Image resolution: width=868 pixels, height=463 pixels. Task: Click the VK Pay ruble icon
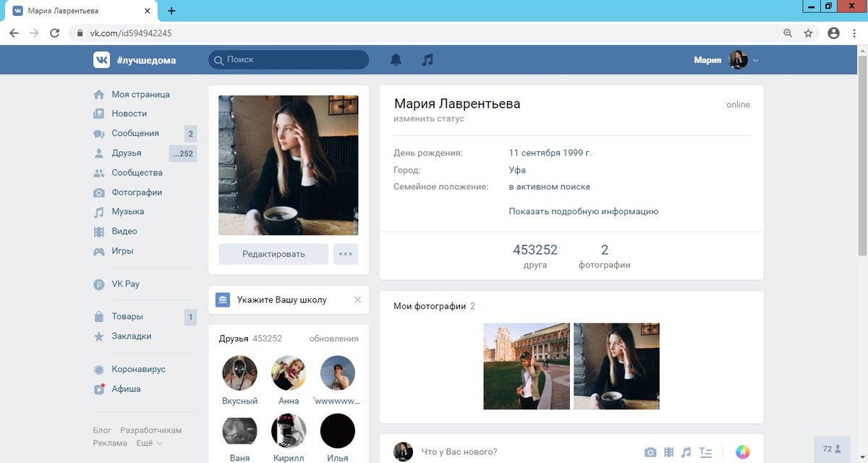click(99, 284)
